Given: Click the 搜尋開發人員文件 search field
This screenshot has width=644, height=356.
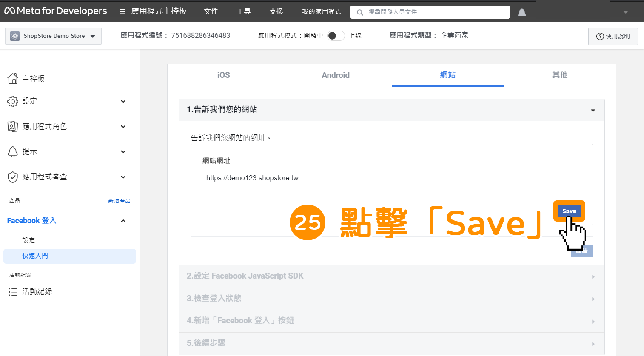Looking at the screenshot, I should pyautogui.click(x=430, y=12).
